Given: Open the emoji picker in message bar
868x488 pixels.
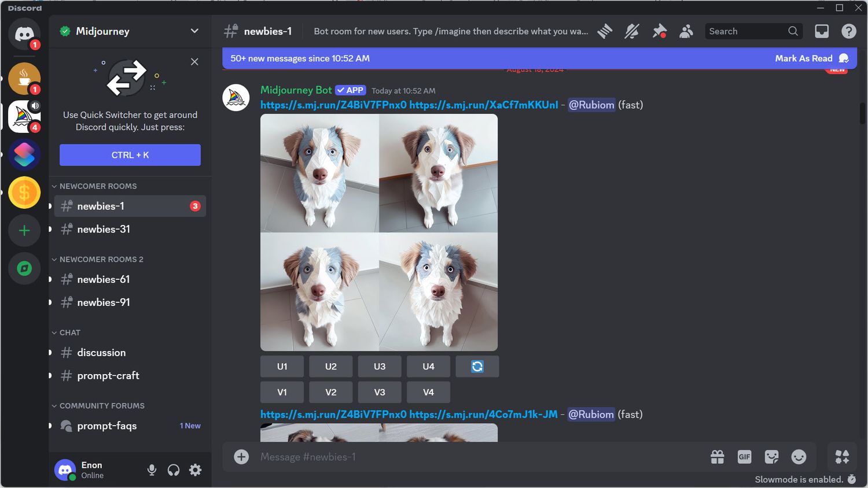Looking at the screenshot, I should (x=799, y=457).
